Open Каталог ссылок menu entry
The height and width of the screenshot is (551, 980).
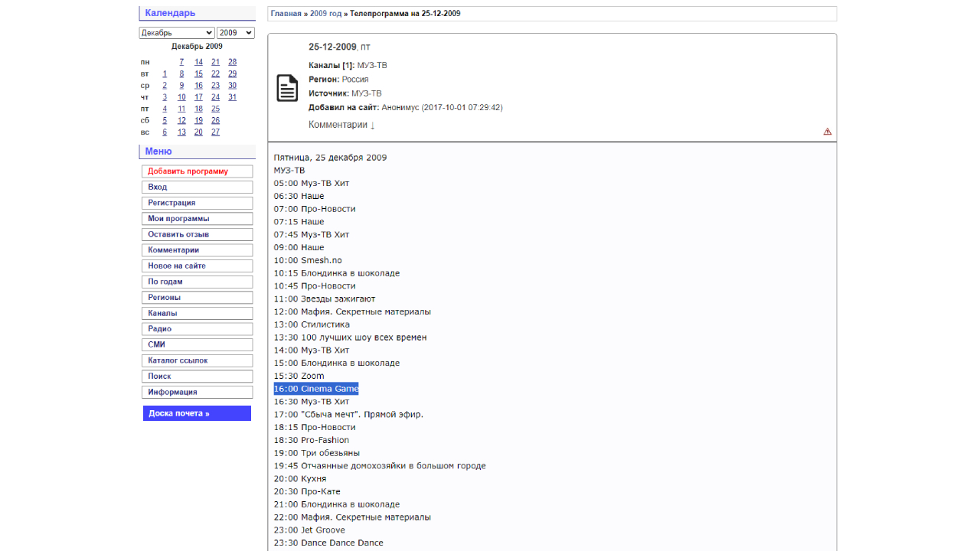(197, 360)
